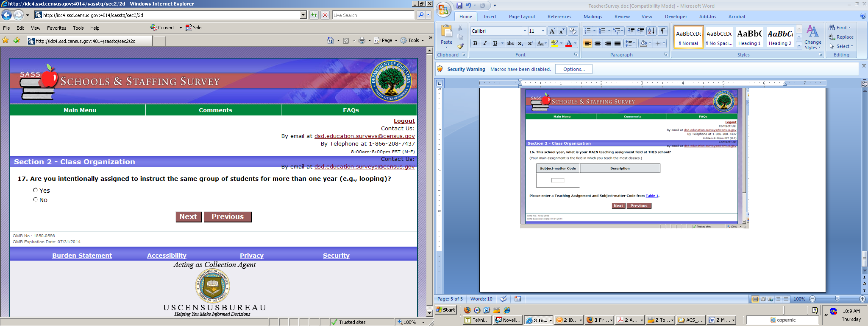Open the File menu in Internet Explorer
The image size is (868, 326).
pyautogui.click(x=7, y=28)
